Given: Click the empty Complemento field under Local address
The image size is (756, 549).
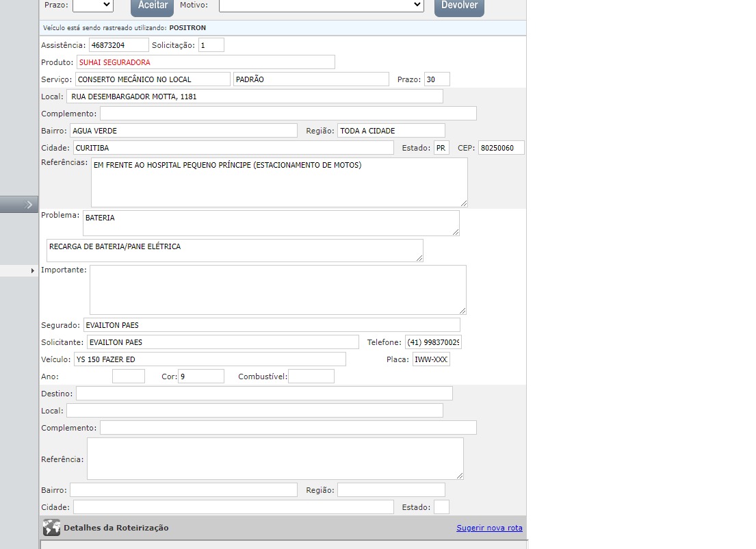Looking at the screenshot, I should 288,114.
